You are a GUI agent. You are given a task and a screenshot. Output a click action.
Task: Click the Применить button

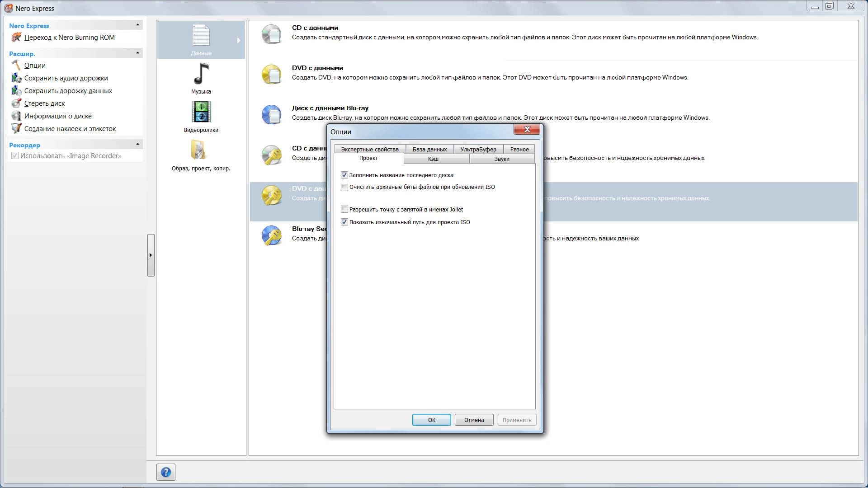(517, 420)
